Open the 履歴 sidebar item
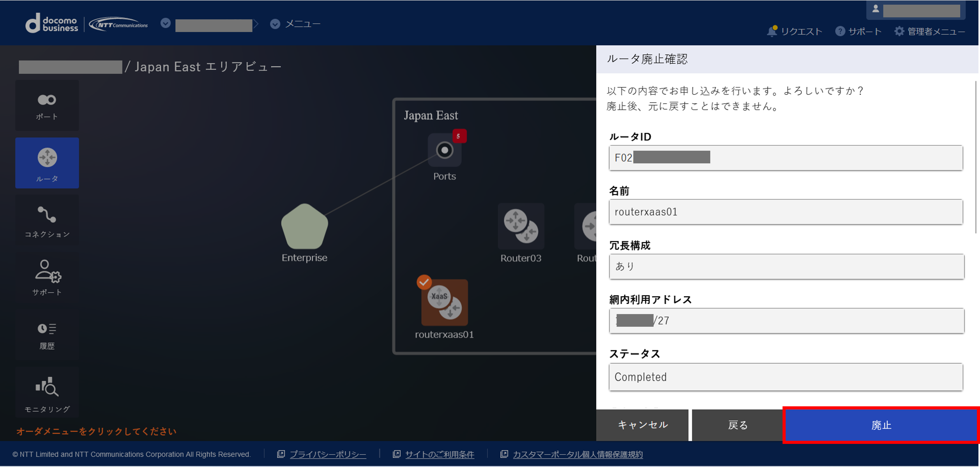 (47, 335)
